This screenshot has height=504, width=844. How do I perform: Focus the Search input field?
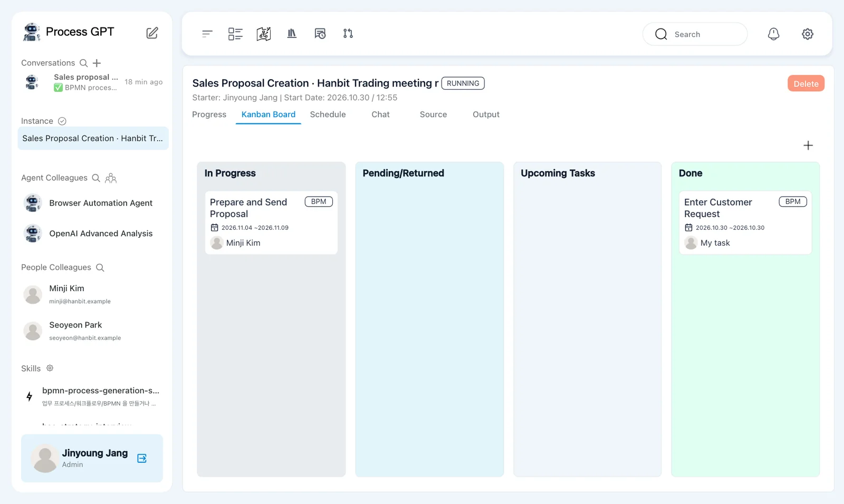click(x=695, y=34)
